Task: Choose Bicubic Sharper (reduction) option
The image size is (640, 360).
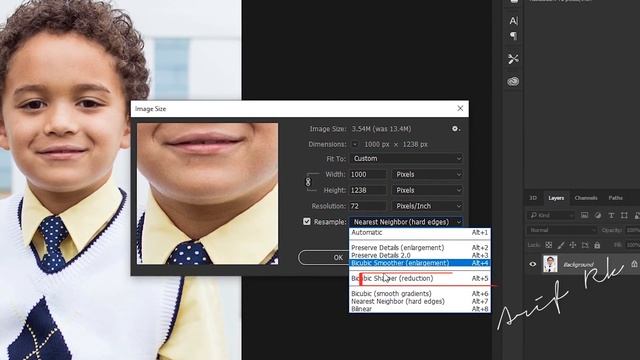Action: (420, 278)
